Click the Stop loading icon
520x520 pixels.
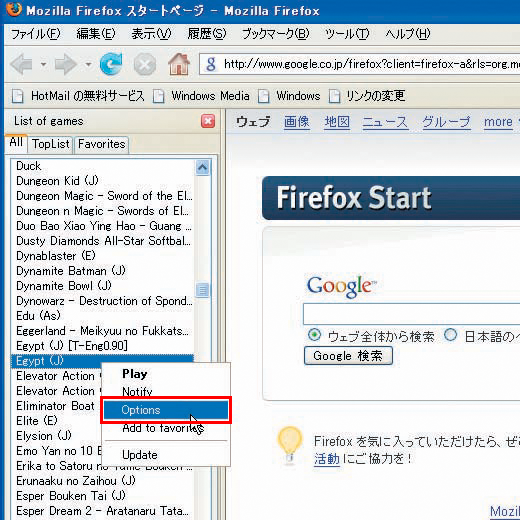(x=145, y=64)
